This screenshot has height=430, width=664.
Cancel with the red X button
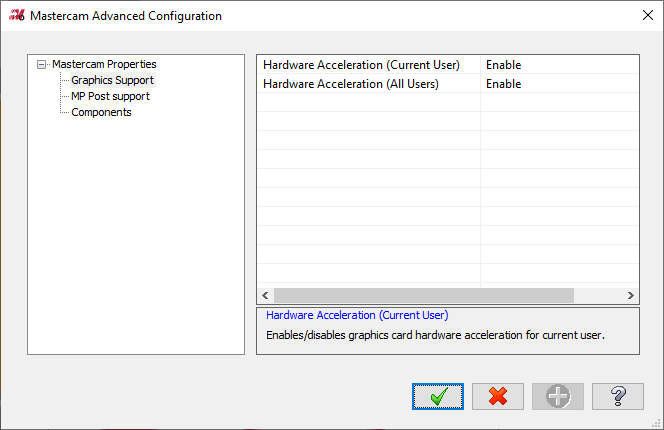(498, 397)
